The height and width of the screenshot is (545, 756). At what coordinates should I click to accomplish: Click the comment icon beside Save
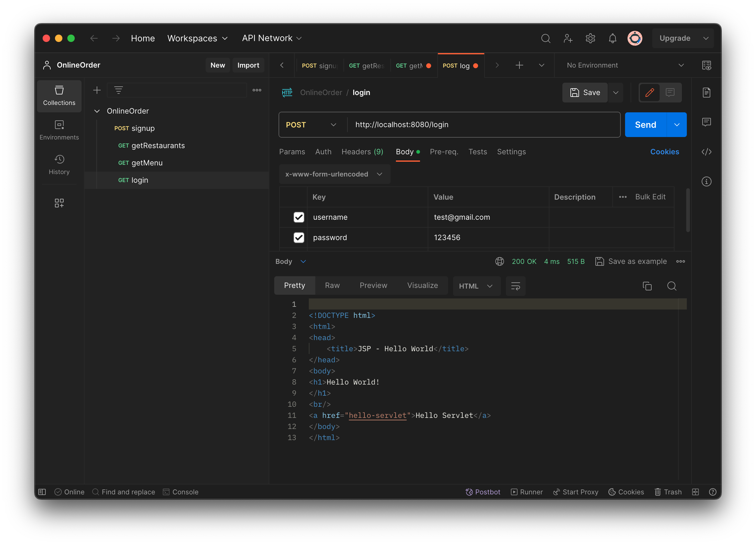coord(670,93)
